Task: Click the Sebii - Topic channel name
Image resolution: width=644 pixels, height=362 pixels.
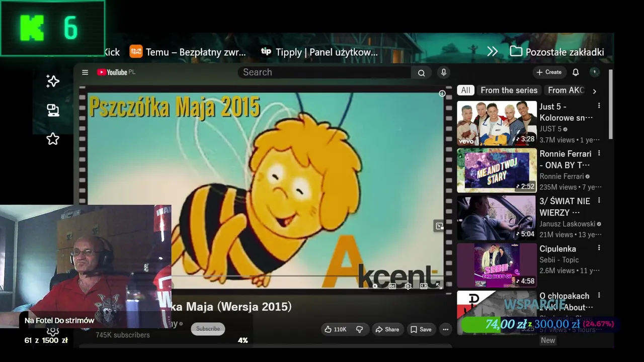Action: (559, 260)
